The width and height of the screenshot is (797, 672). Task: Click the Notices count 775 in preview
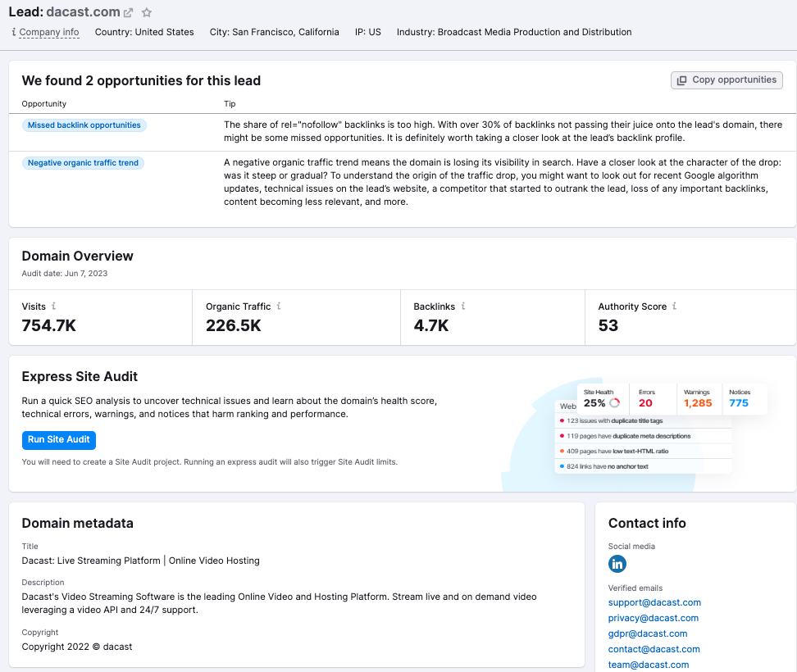pyautogui.click(x=739, y=403)
